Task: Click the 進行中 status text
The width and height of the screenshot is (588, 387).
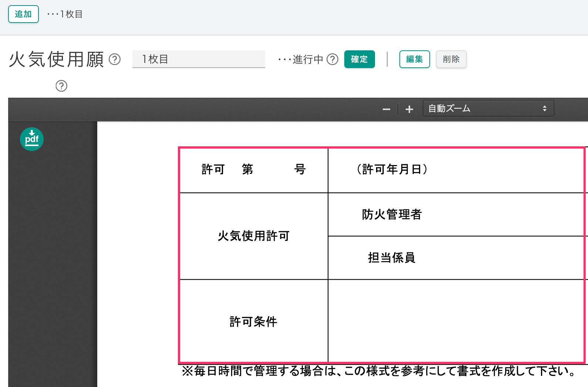Action: 308,59
